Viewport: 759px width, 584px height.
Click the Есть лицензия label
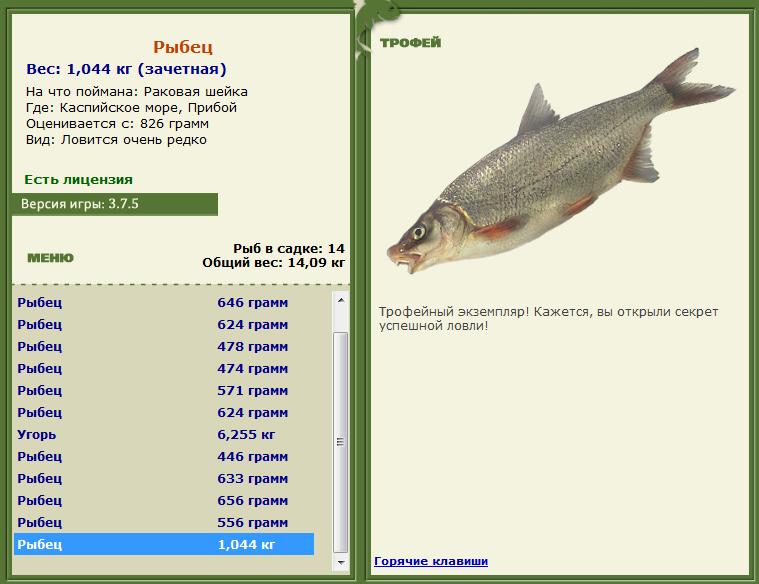tap(78, 180)
